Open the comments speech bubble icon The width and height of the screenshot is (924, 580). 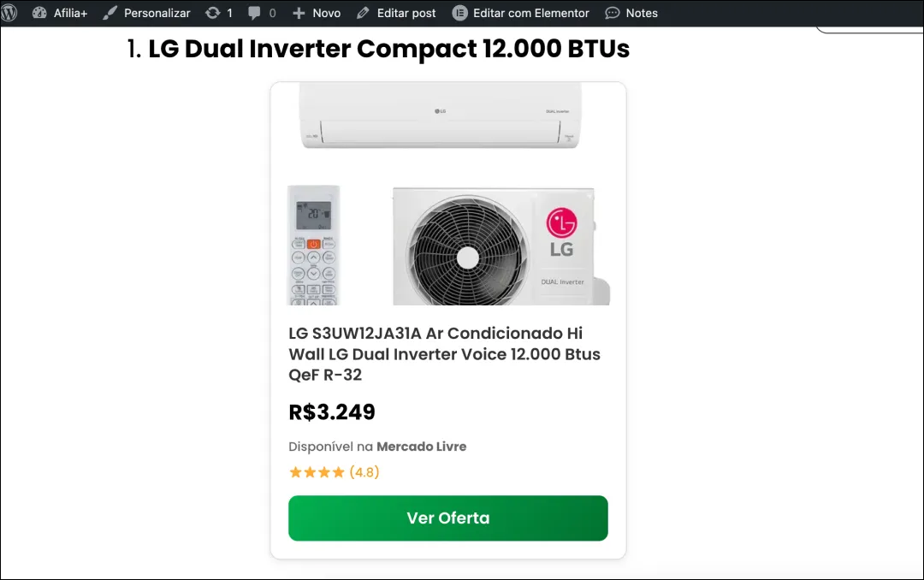click(255, 13)
